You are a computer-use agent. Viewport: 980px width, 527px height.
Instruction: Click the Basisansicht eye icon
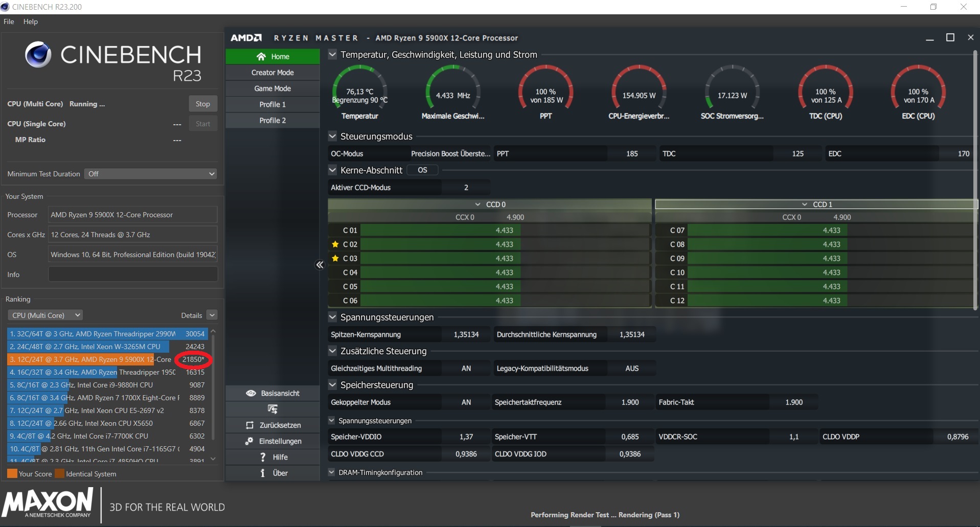250,393
